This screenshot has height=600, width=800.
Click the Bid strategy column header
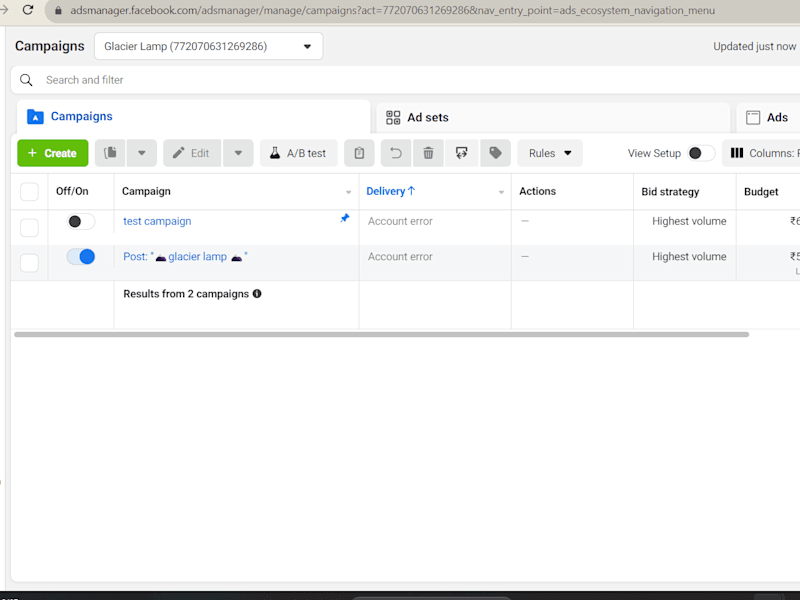point(670,191)
